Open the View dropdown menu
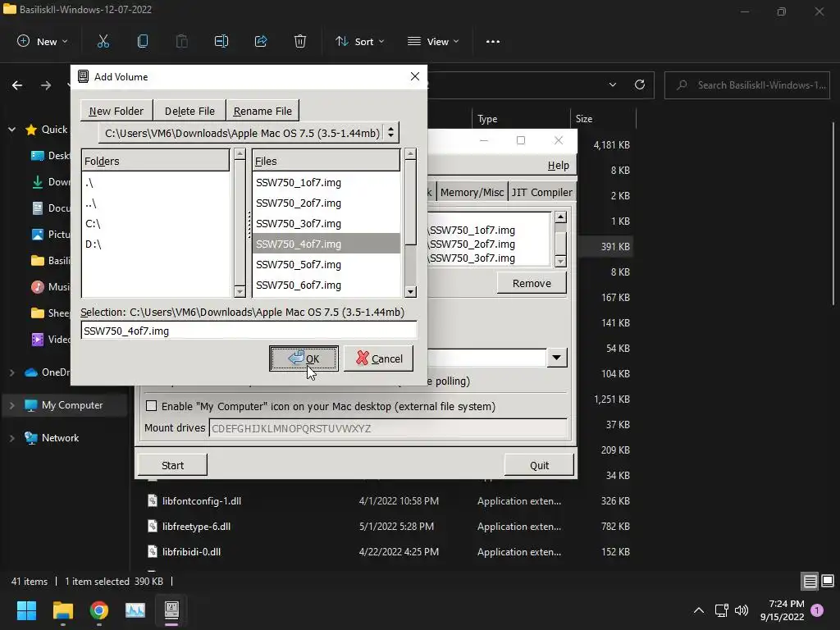Screen dimensions: 840x630 433,41
